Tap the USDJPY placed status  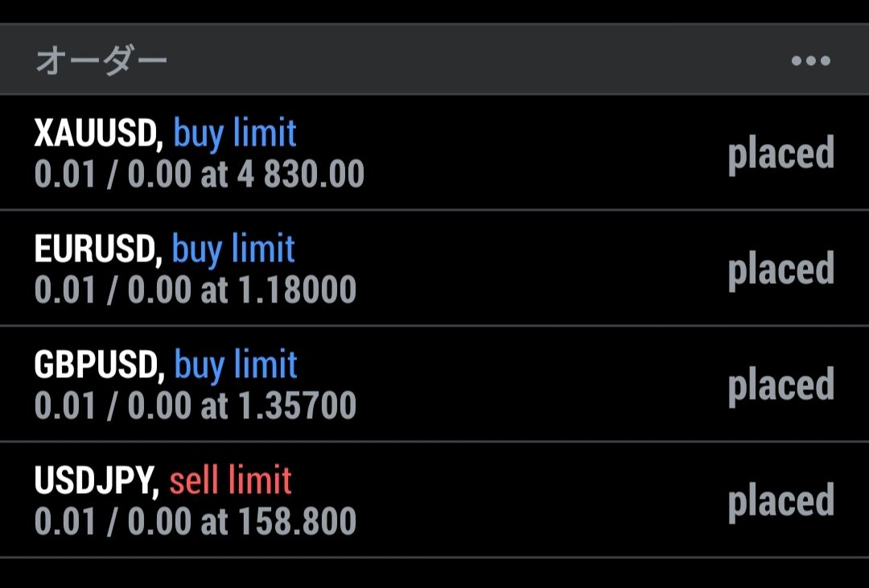coord(780,502)
